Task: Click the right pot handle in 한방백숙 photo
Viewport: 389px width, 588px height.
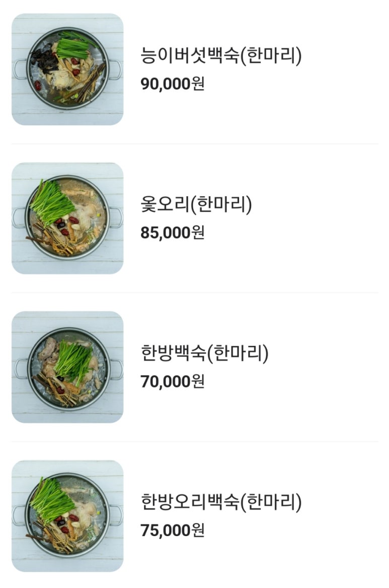Action: pyautogui.click(x=117, y=369)
